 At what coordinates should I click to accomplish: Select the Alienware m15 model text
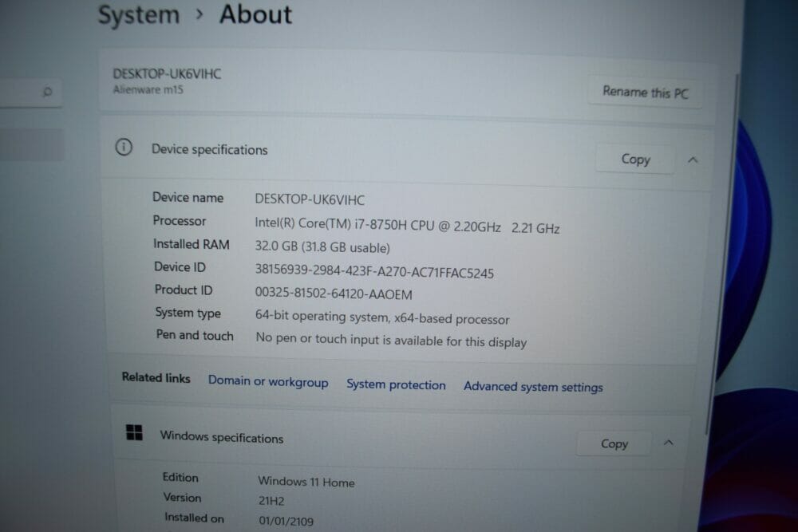148,89
